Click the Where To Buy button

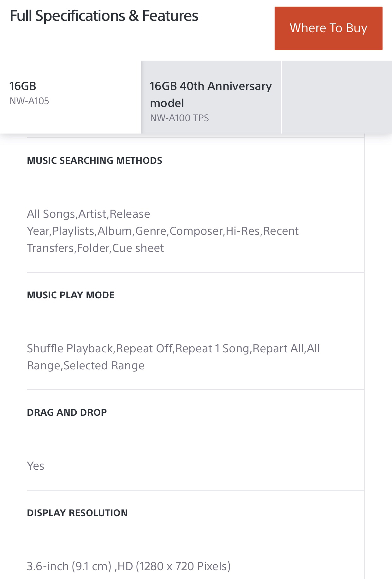point(328,28)
